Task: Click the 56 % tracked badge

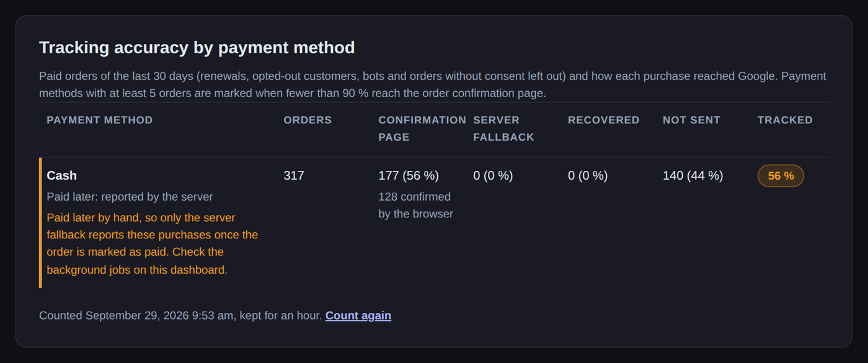Action: tap(781, 176)
